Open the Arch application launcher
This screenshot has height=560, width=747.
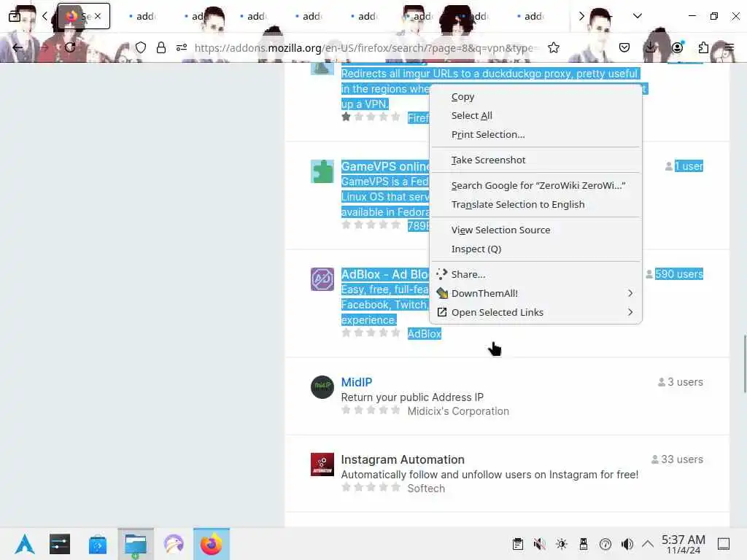[24, 544]
